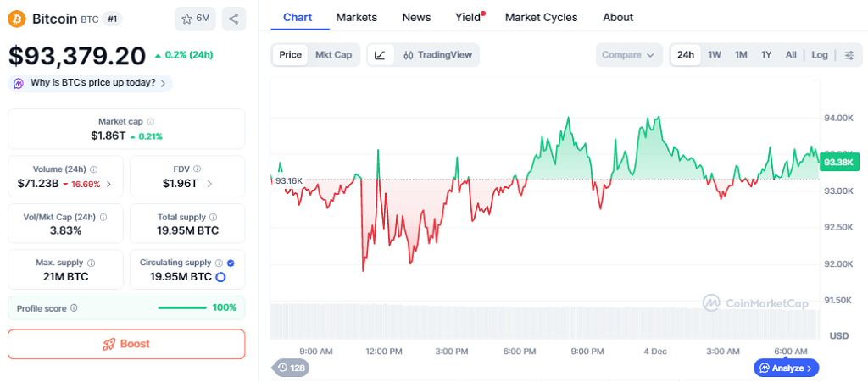Click the Analyze button
Viewport: 868px width, 382px height.
tap(786, 368)
